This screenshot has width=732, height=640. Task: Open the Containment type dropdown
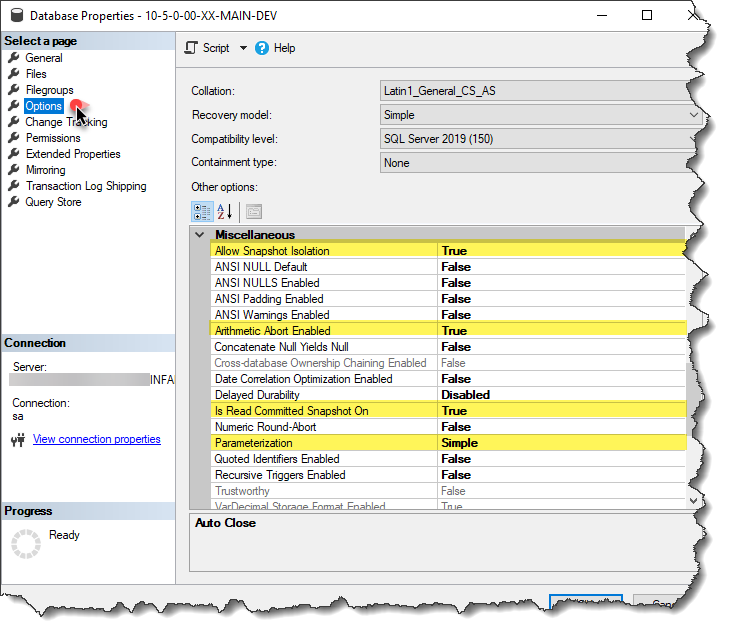pos(535,162)
